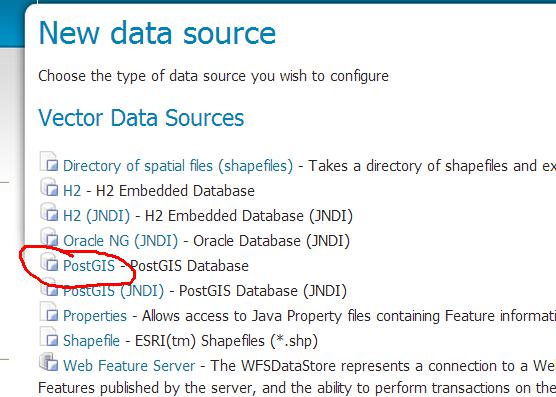Viewport: 556px width, 397px height.
Task: Click the H2 database icon
Action: tap(49, 187)
